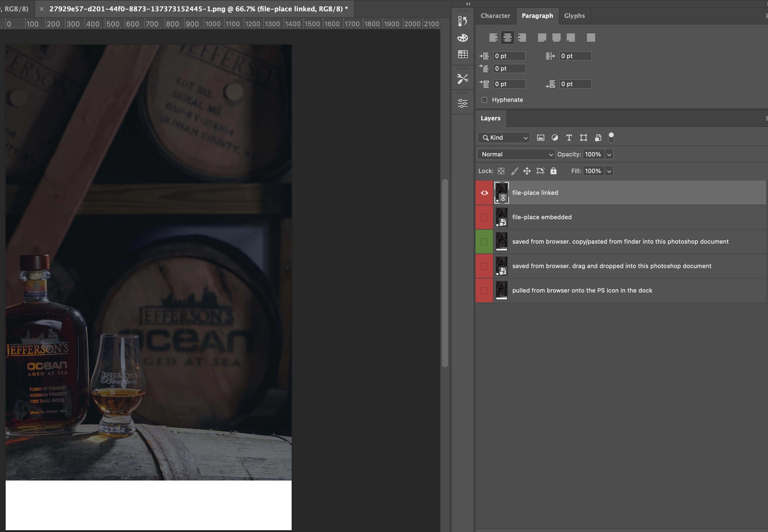768x532 pixels.
Task: Hide the file-place linked layer
Action: [x=484, y=193]
